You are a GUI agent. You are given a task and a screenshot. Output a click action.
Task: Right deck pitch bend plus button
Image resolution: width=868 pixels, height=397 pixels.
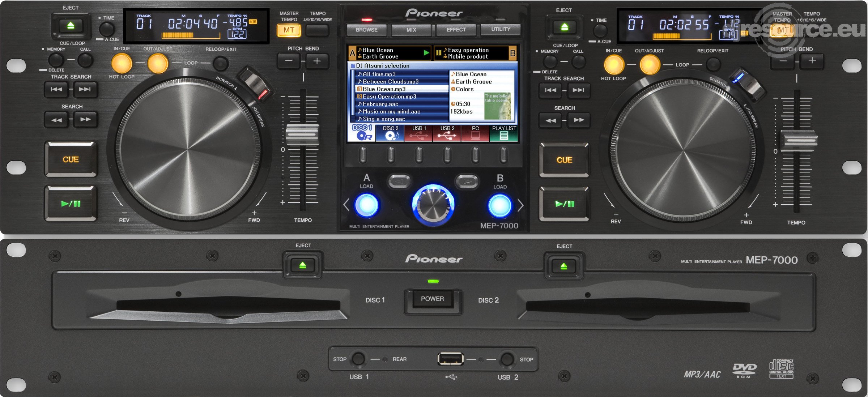coord(812,61)
